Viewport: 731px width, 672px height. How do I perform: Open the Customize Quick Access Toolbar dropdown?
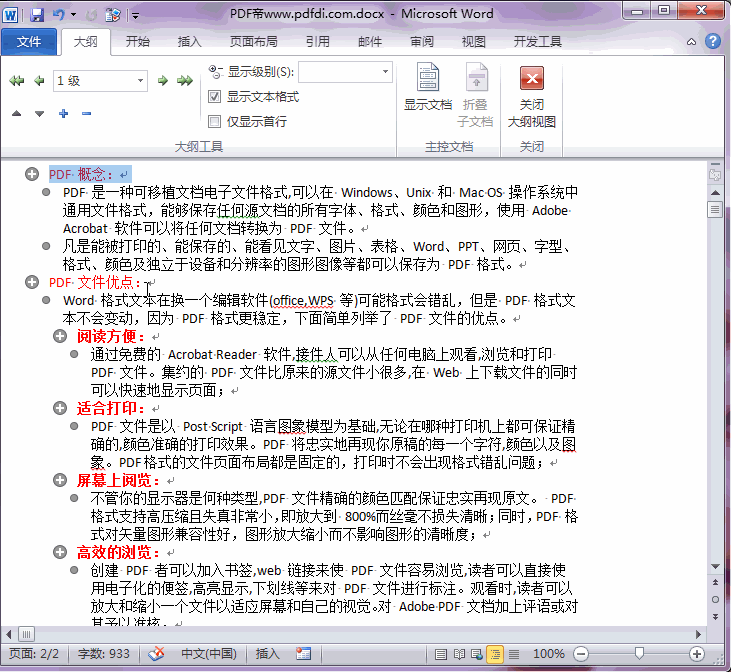tap(135, 16)
